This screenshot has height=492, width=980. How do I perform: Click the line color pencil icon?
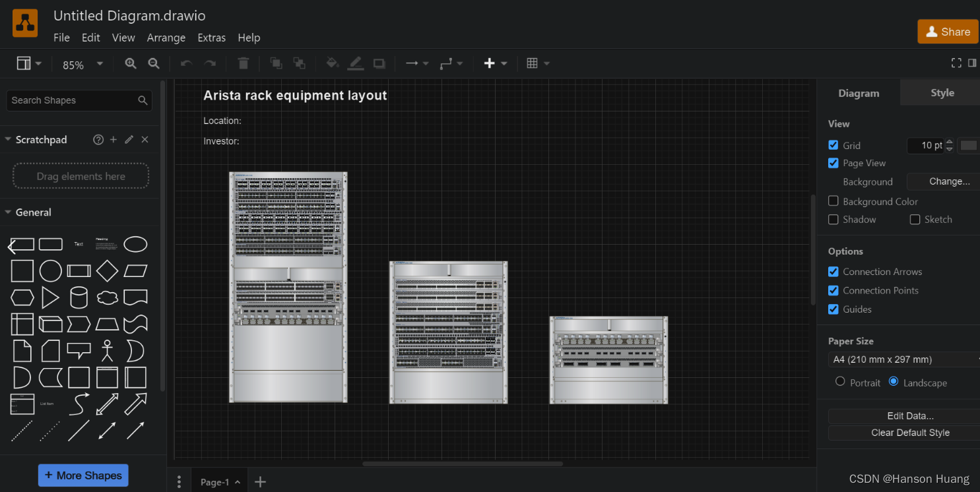(356, 63)
